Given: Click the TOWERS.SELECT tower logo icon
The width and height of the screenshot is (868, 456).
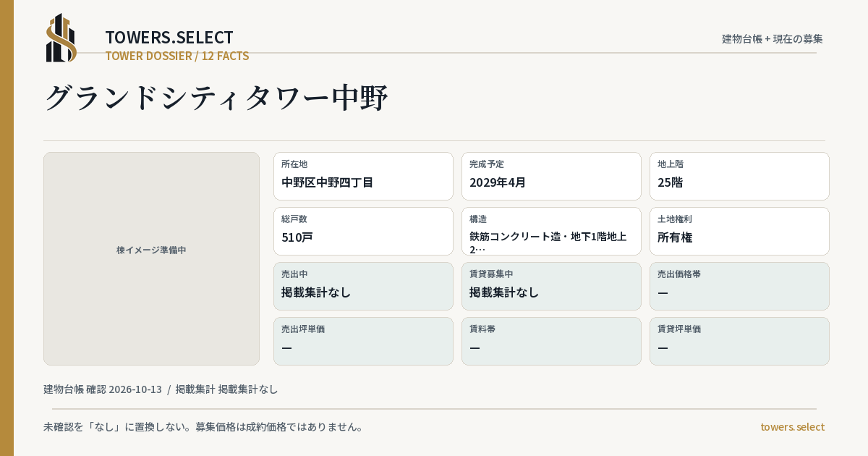Looking at the screenshot, I should coord(61,38).
